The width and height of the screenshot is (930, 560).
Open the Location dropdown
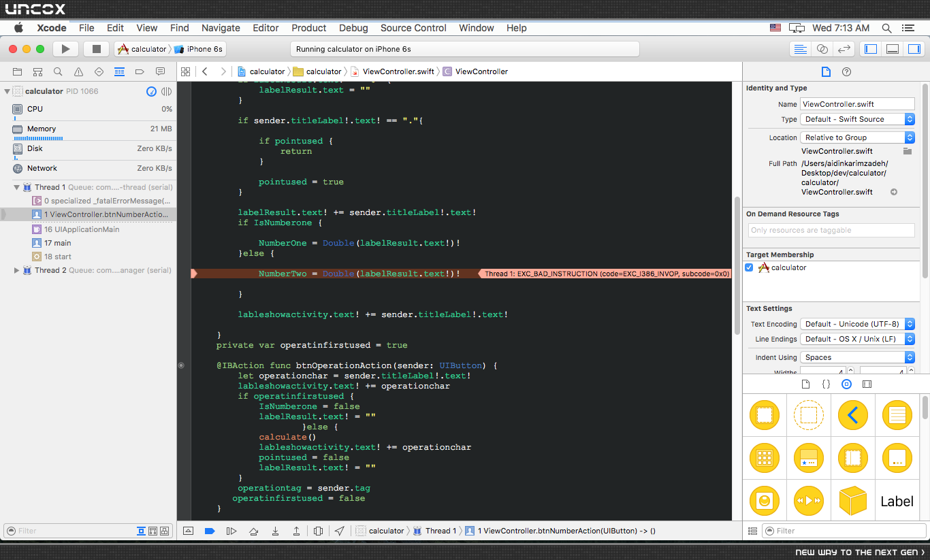point(857,137)
